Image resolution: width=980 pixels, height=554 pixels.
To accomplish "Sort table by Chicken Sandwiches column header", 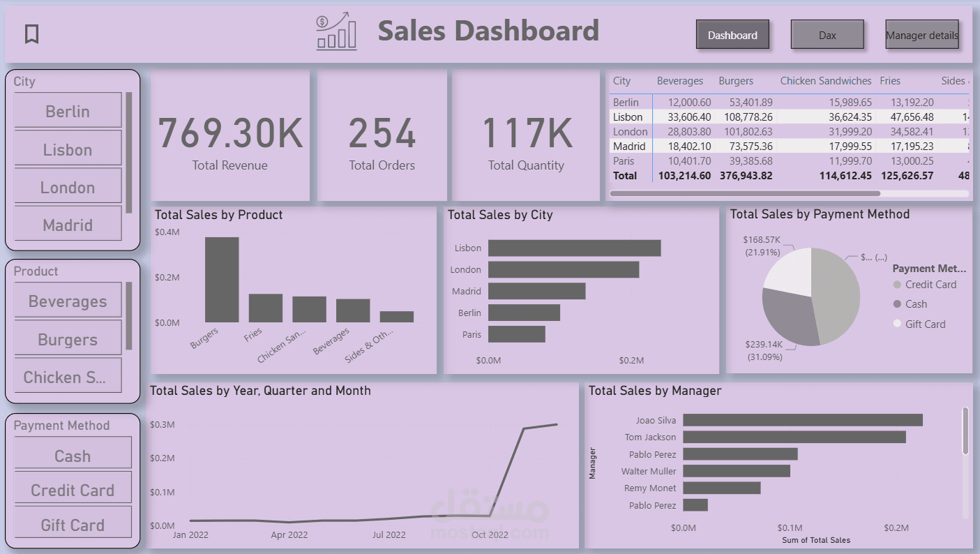I will tap(826, 81).
